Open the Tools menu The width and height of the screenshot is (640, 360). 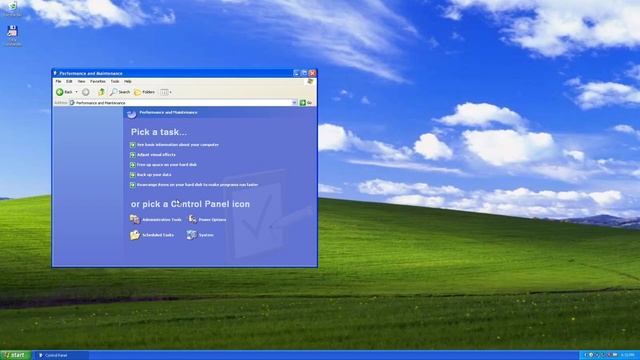pyautogui.click(x=115, y=82)
